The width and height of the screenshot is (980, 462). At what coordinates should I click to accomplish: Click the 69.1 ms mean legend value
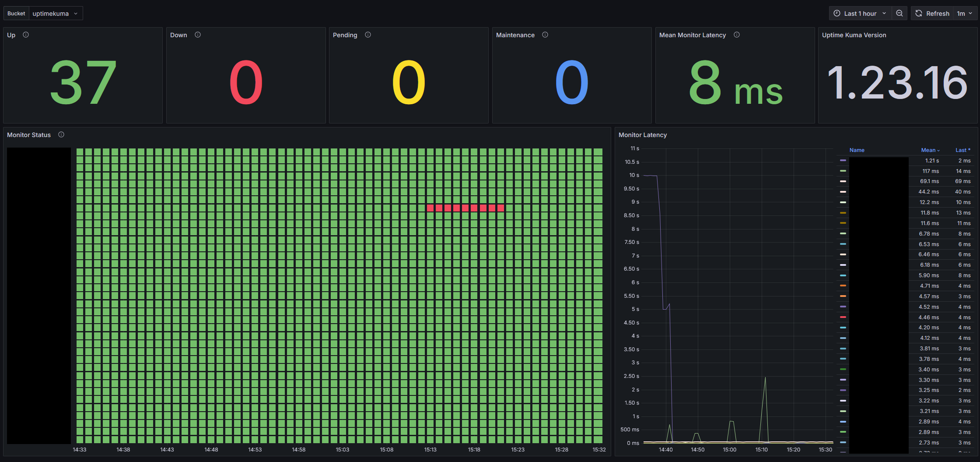(x=929, y=181)
